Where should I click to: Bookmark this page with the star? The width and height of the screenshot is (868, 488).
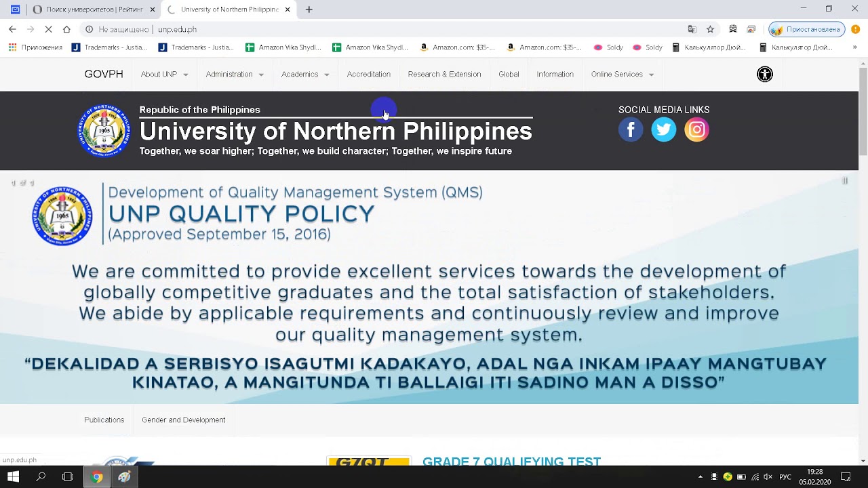[x=710, y=29]
